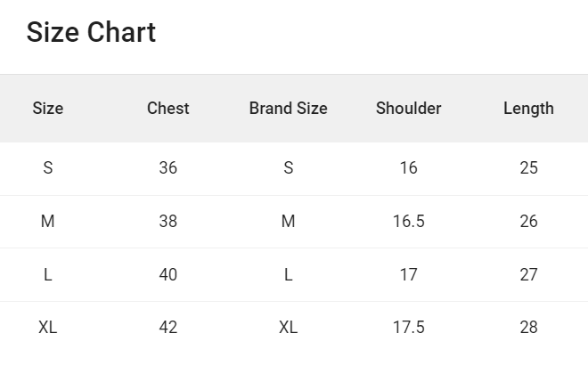Select shoulder value 17.5
The width and height of the screenshot is (588, 390).
(x=408, y=328)
